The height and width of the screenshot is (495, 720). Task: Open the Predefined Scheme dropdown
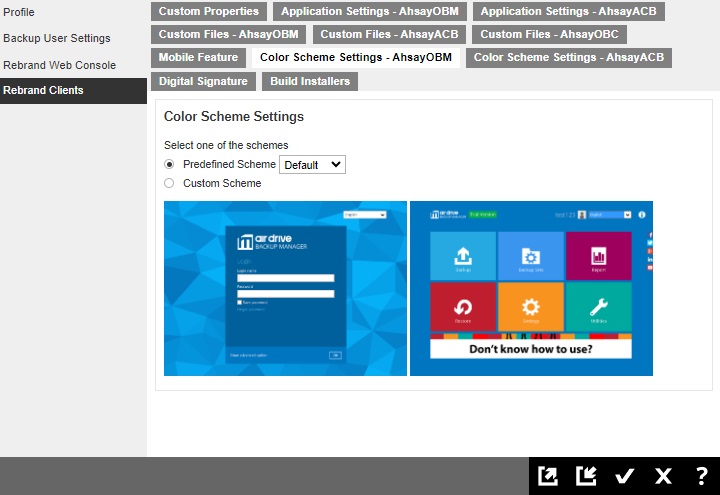coord(312,164)
